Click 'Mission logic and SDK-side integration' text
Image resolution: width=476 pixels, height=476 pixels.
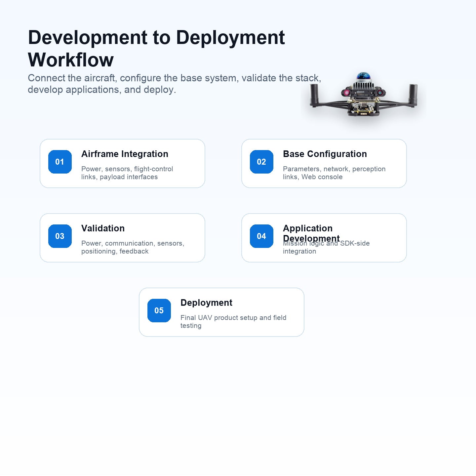(326, 247)
